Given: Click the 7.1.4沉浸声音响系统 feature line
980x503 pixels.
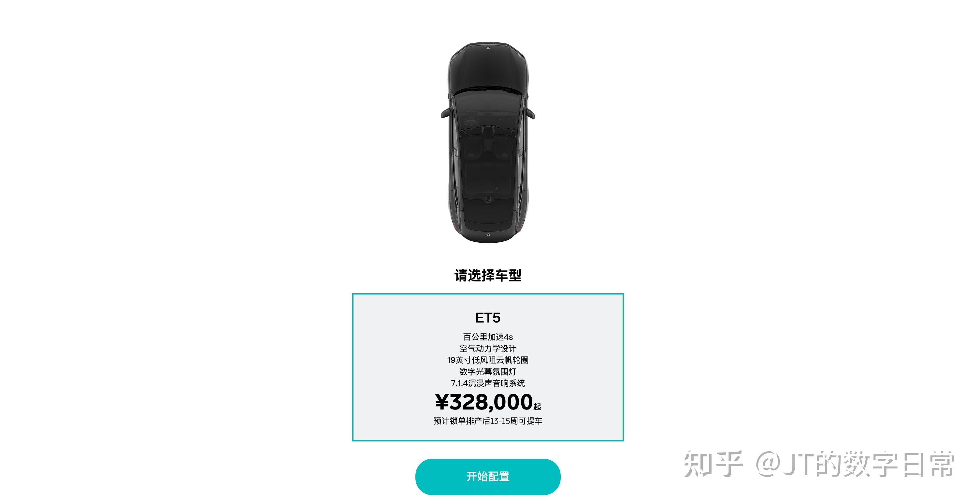Looking at the screenshot, I should (488, 383).
